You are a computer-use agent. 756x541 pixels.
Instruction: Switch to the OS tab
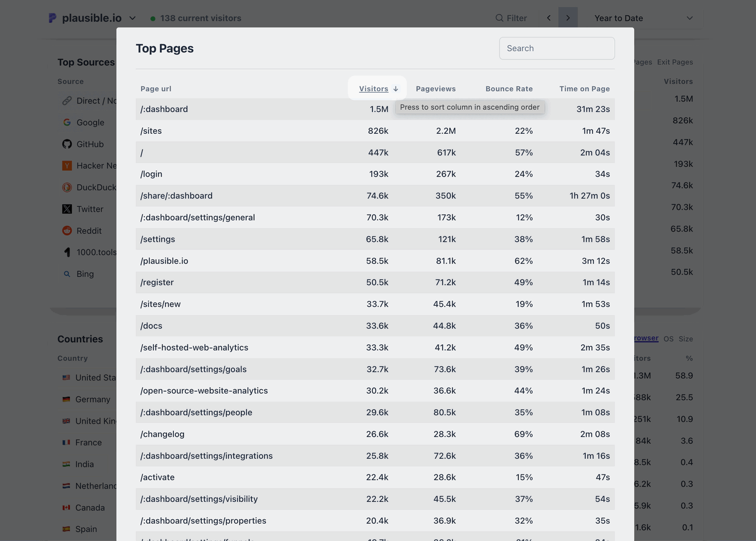[x=669, y=338]
